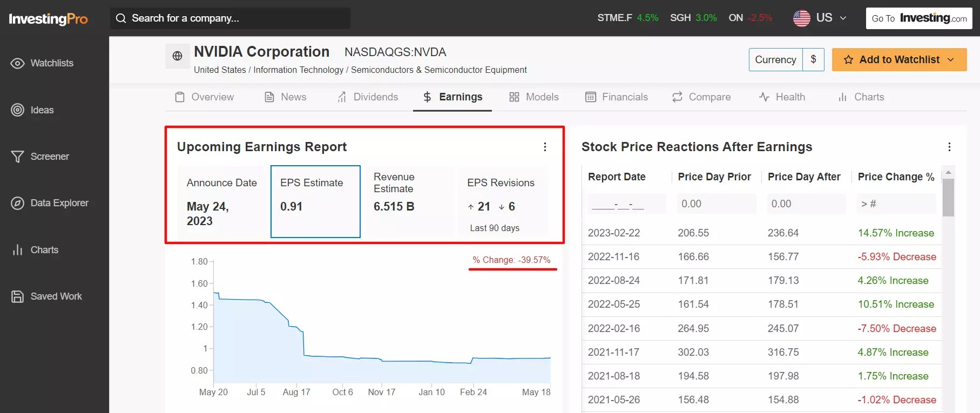
Task: Switch to the Dividends tab
Action: pyautogui.click(x=368, y=97)
